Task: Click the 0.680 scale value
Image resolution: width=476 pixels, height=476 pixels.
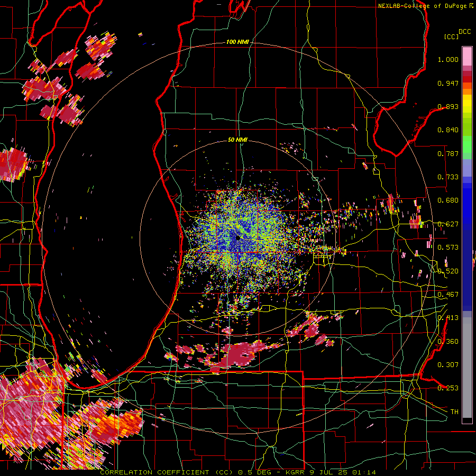Action: pos(448,200)
